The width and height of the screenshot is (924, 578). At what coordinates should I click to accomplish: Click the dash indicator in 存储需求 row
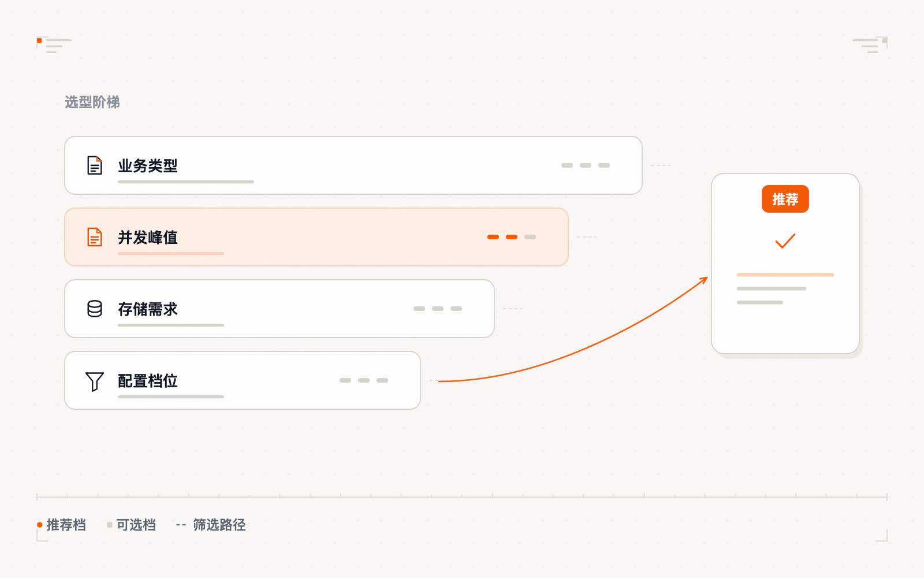438,309
